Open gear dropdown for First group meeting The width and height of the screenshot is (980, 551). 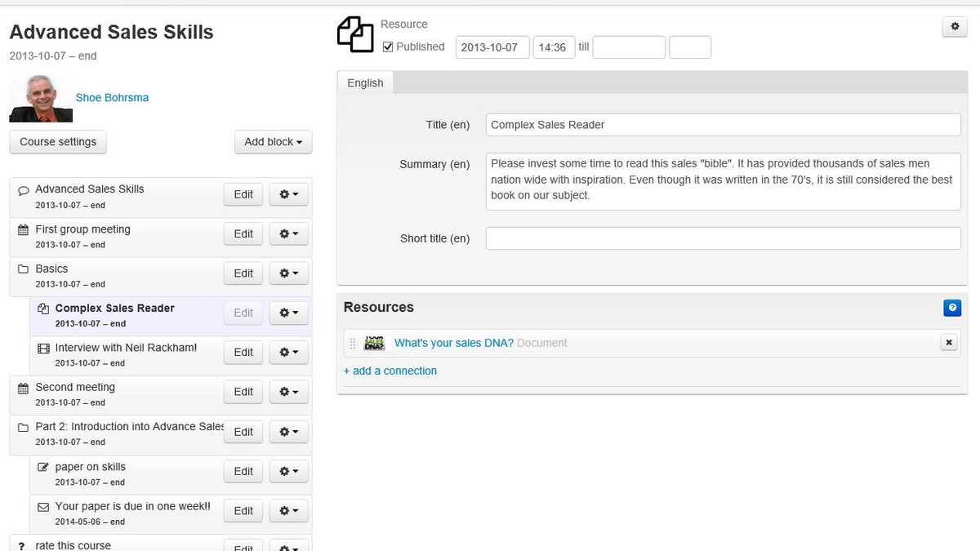coord(289,234)
